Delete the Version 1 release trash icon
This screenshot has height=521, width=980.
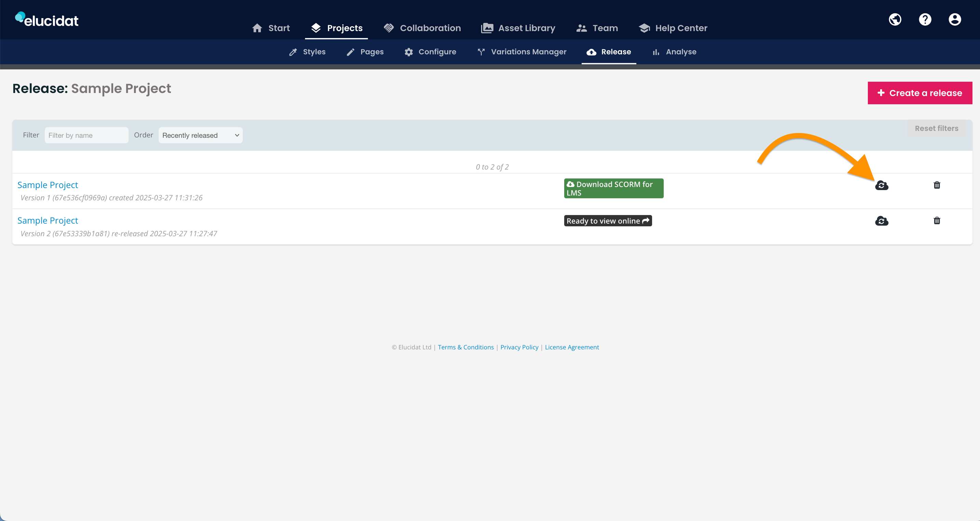[937, 185]
